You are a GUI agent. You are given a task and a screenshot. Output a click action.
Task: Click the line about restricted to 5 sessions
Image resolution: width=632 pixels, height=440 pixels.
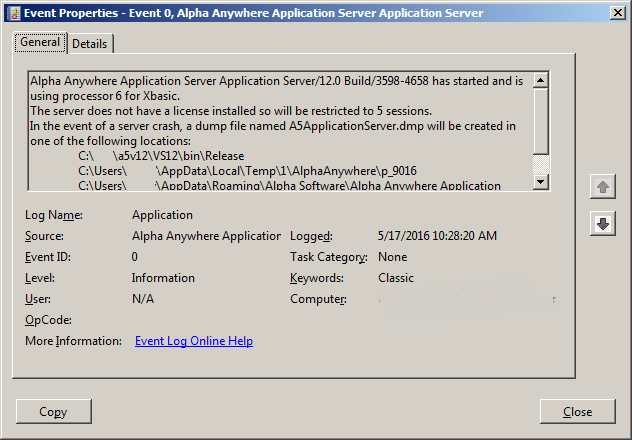(x=231, y=111)
